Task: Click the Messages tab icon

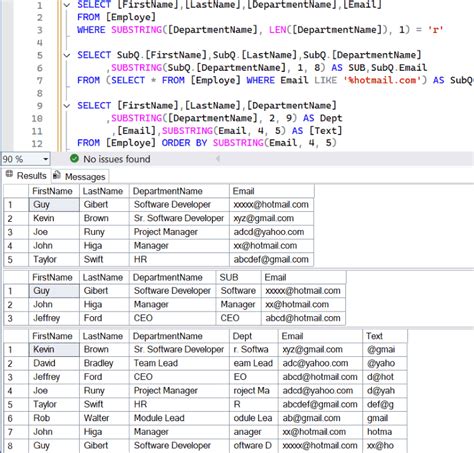Action: click(x=57, y=175)
